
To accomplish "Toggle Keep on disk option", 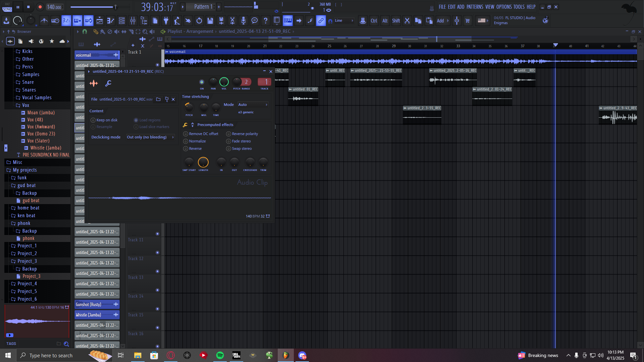I will click(93, 120).
